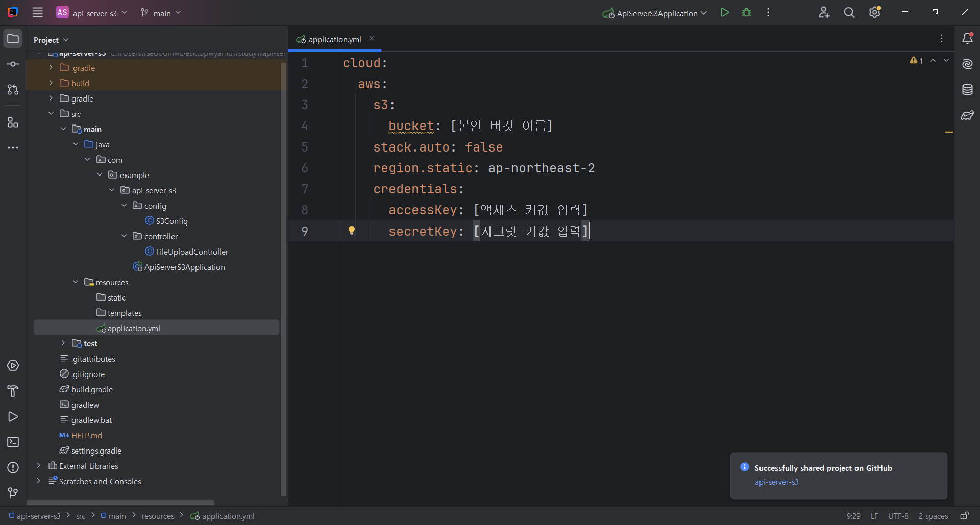Screen dimensions: 980x525
Task: Go to next highlighted error arrow
Action: pyautogui.click(x=946, y=61)
